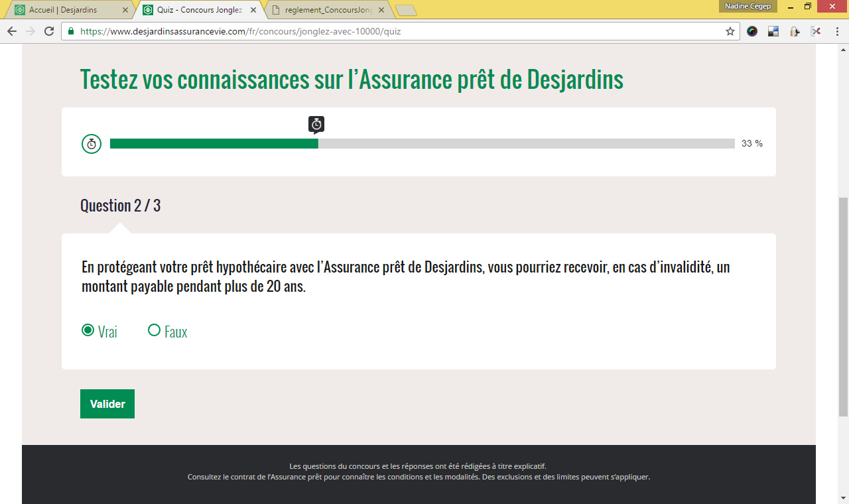The image size is (849, 504).
Task: Open a new browser tab
Action: coord(405,10)
